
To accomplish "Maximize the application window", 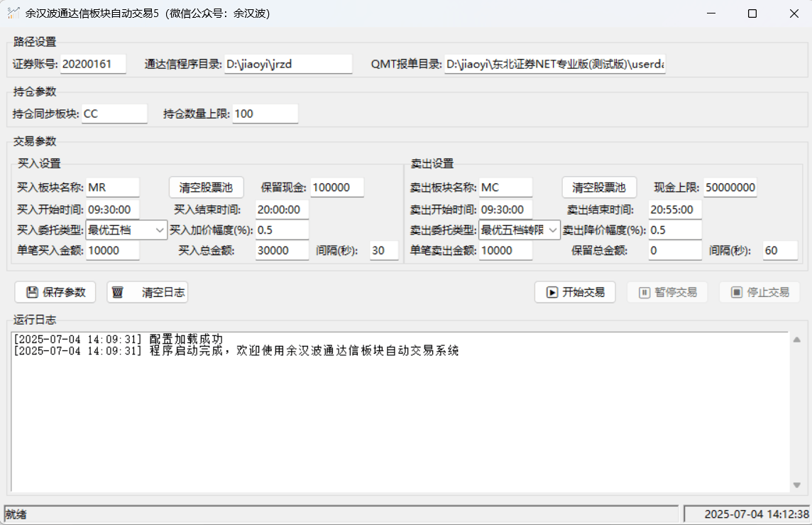I will (752, 13).
